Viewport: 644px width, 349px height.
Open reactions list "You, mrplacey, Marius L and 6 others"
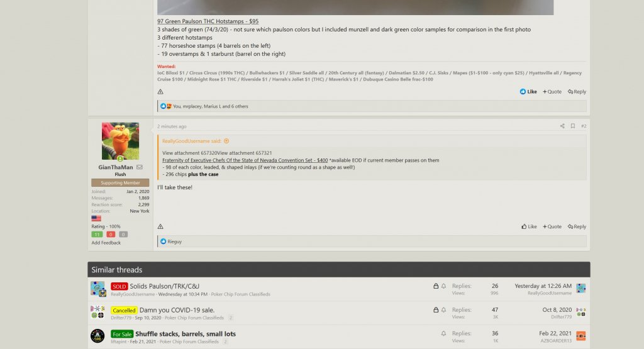tap(210, 106)
